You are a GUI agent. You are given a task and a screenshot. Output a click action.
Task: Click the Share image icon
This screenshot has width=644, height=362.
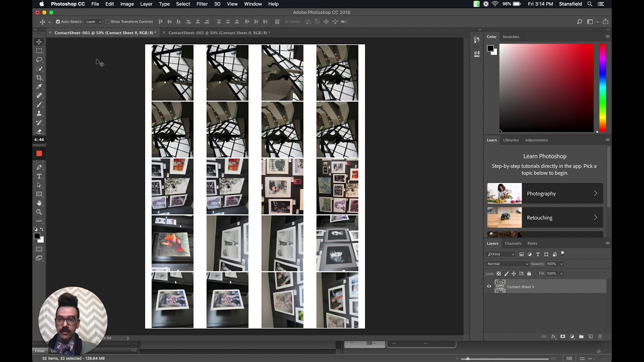[605, 22]
